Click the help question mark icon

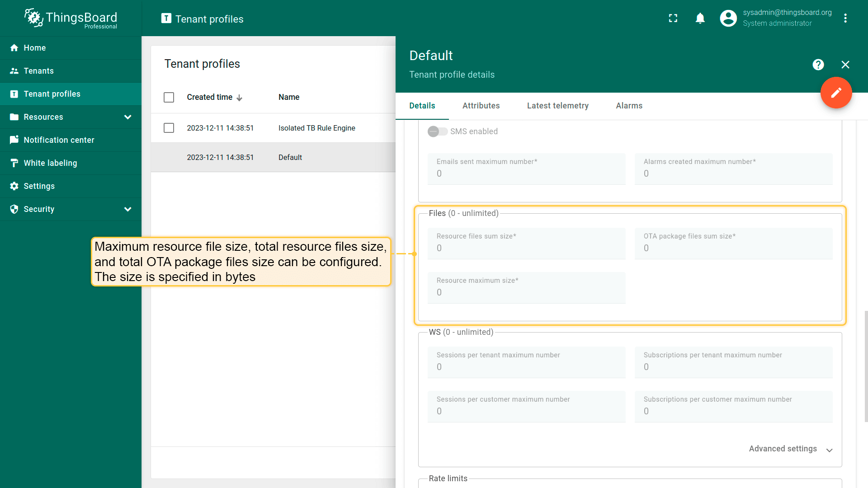point(818,65)
